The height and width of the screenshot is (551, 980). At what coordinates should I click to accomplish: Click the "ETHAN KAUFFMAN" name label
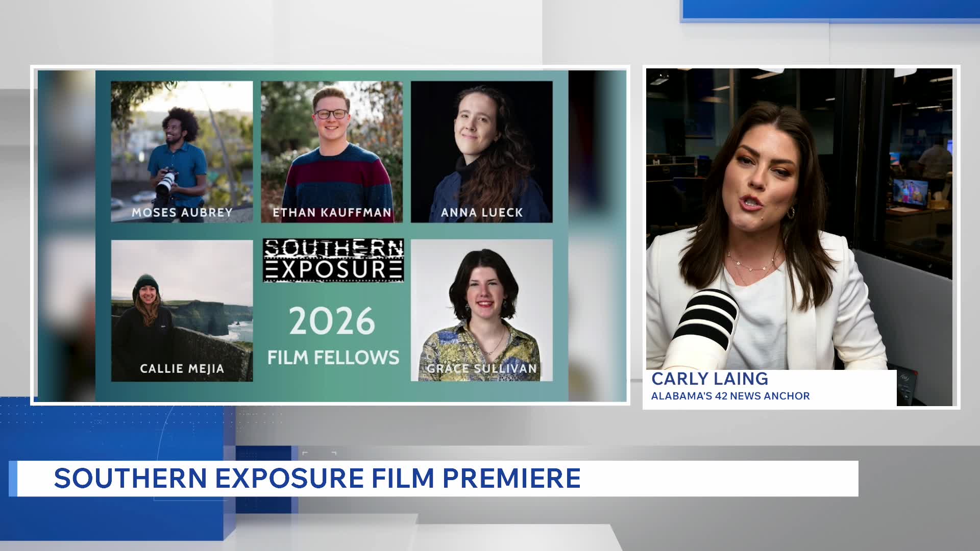click(x=332, y=212)
